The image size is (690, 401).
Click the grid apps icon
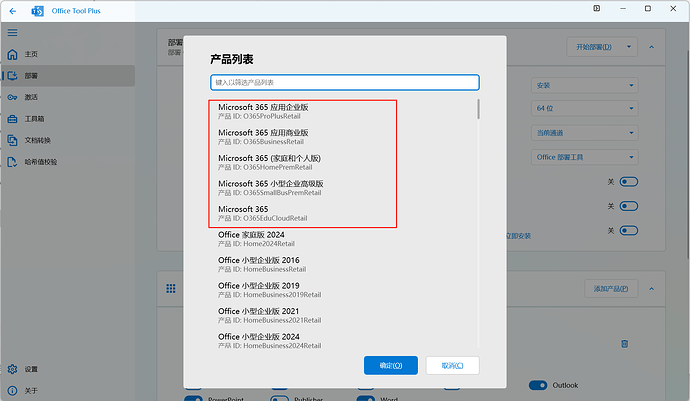click(171, 289)
